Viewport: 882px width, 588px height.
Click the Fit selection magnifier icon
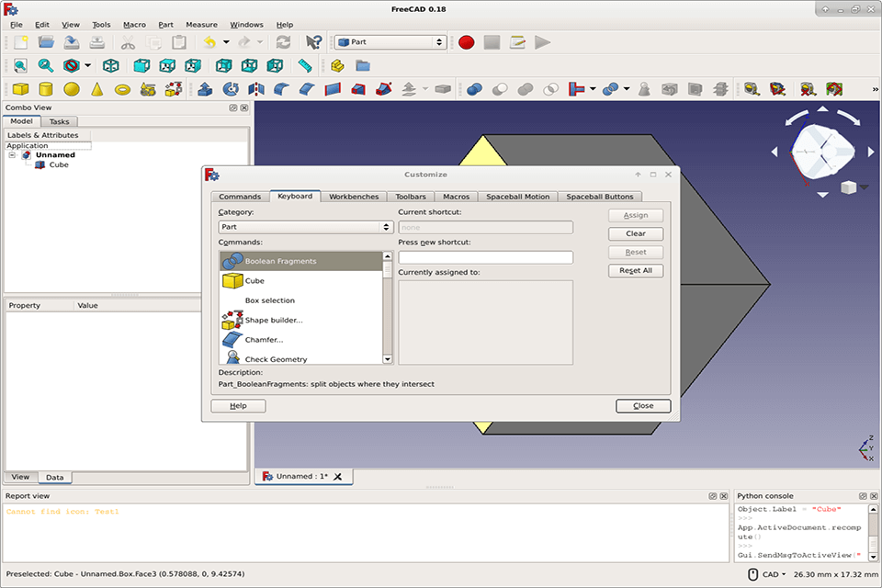tap(46, 66)
